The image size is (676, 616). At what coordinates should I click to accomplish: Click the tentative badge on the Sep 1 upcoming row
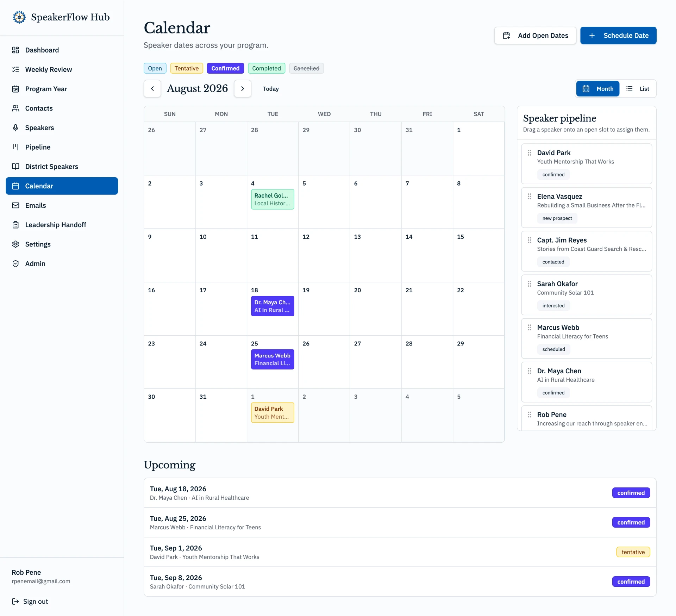(633, 552)
